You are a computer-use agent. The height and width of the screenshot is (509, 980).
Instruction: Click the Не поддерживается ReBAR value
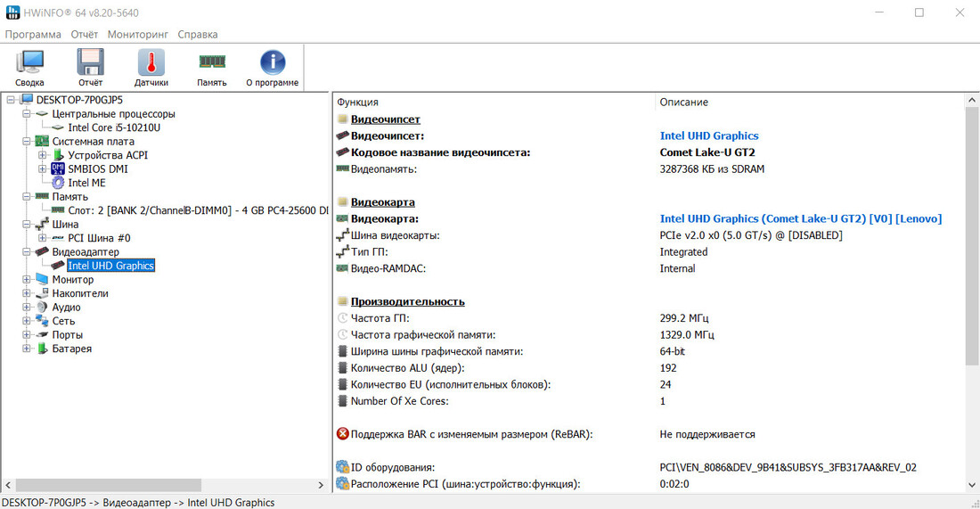[x=706, y=434]
